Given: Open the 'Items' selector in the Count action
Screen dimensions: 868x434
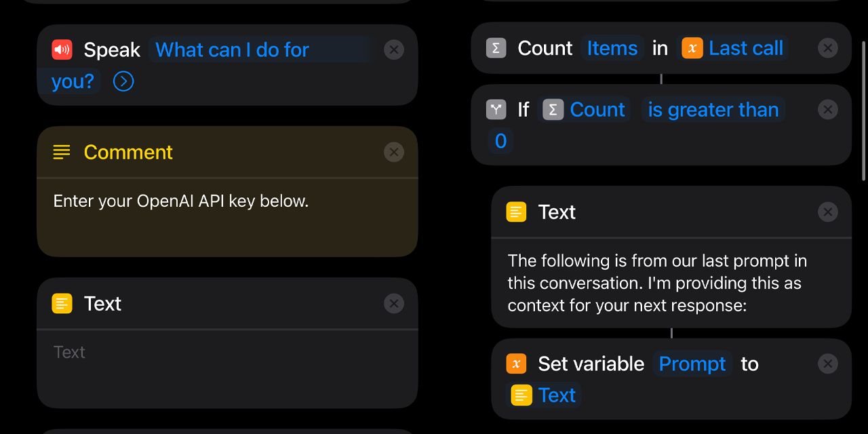Looking at the screenshot, I should tap(612, 47).
